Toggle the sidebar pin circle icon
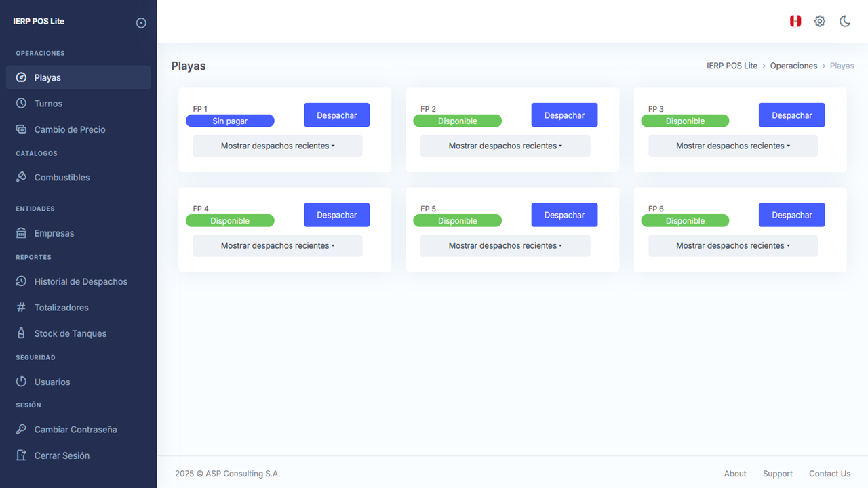This screenshot has height=488, width=868. 141,23
